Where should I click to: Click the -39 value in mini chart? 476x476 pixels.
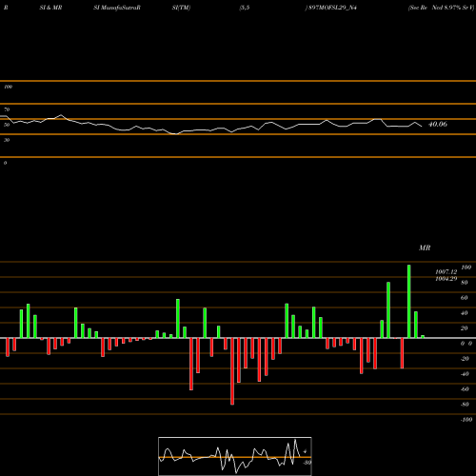click(x=307, y=463)
